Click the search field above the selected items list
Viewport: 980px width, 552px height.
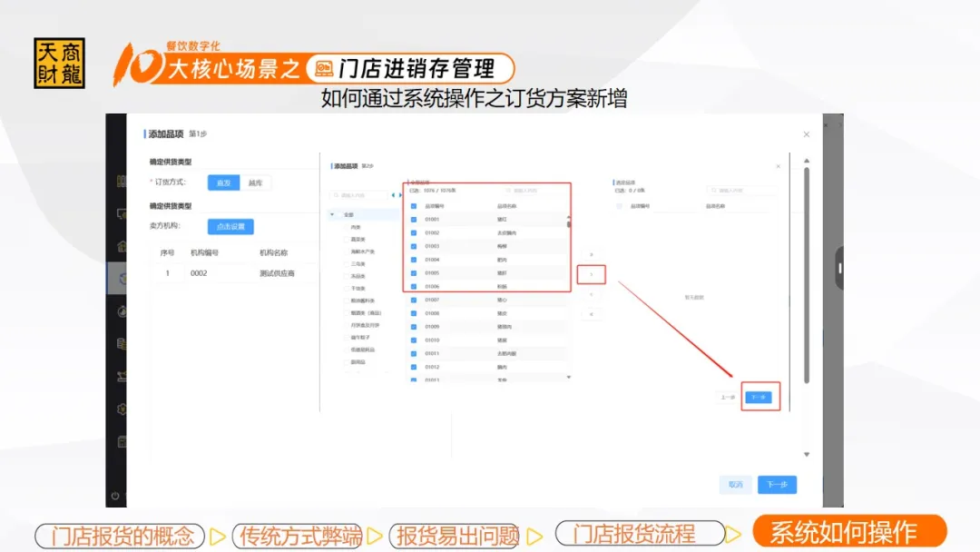point(741,191)
